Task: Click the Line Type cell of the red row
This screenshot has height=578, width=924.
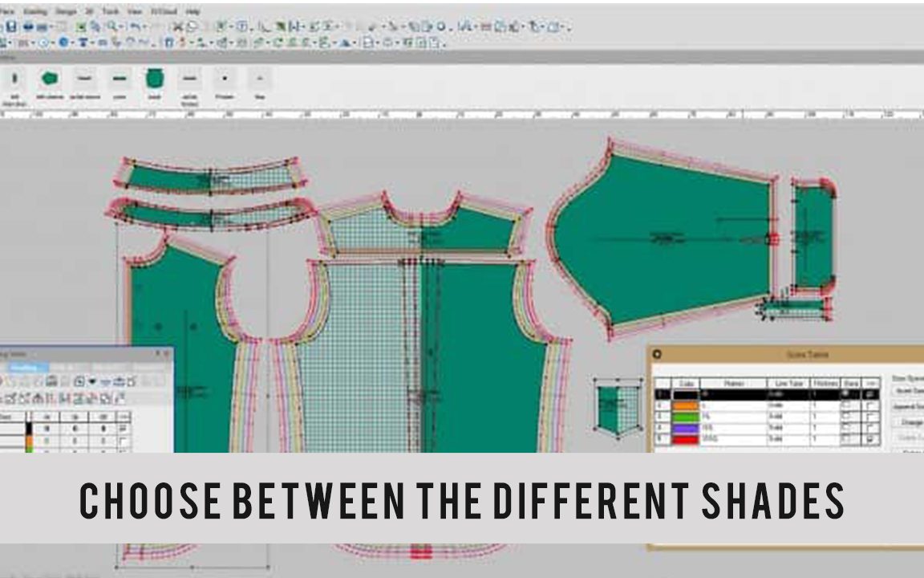Action: click(789, 439)
